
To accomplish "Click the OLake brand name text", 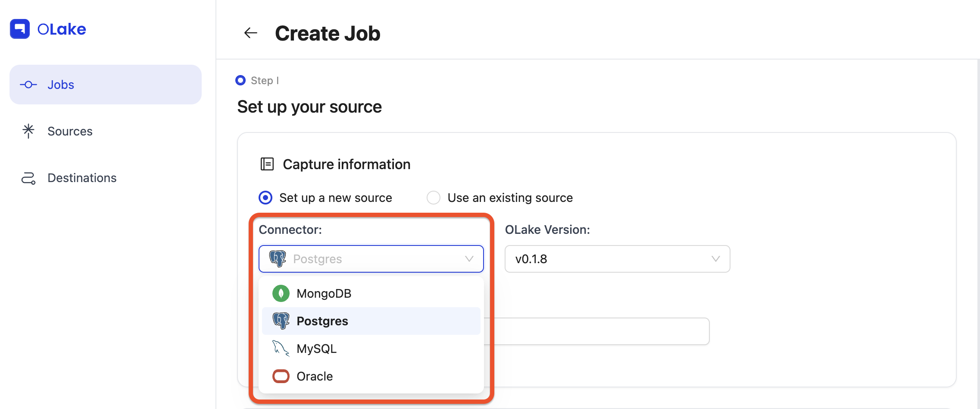I will point(62,29).
